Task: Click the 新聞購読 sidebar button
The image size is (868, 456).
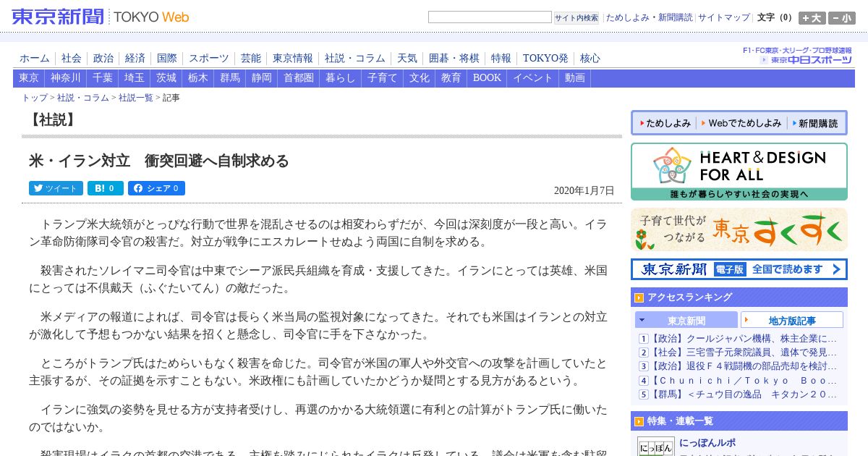Action: 815,123
